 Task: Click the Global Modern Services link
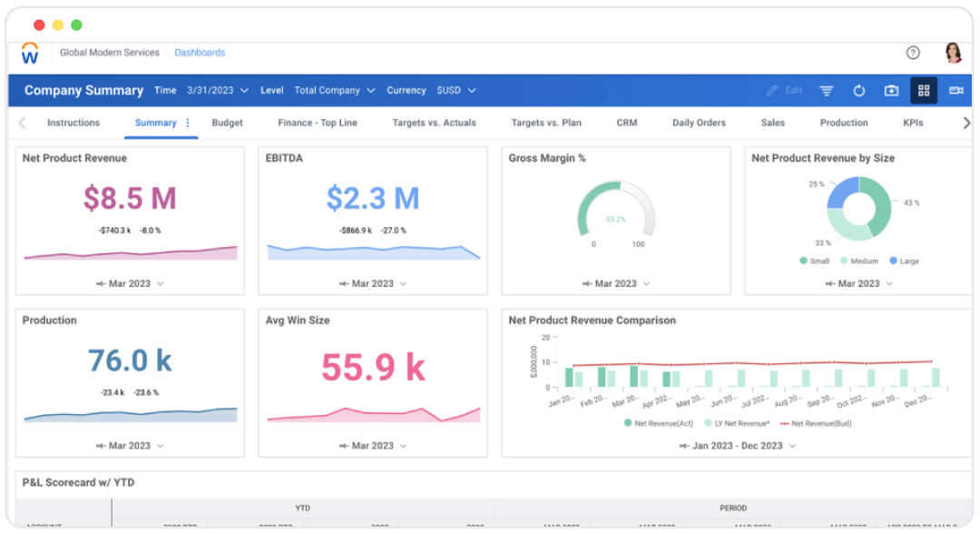pos(109,53)
